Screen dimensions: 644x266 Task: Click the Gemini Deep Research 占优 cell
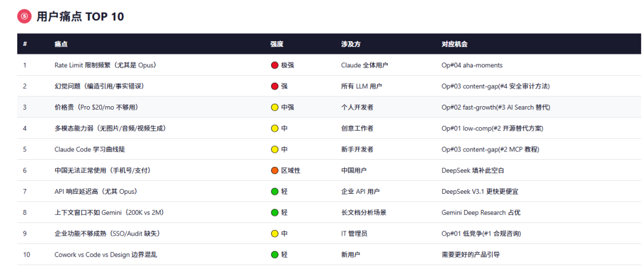pos(481,213)
